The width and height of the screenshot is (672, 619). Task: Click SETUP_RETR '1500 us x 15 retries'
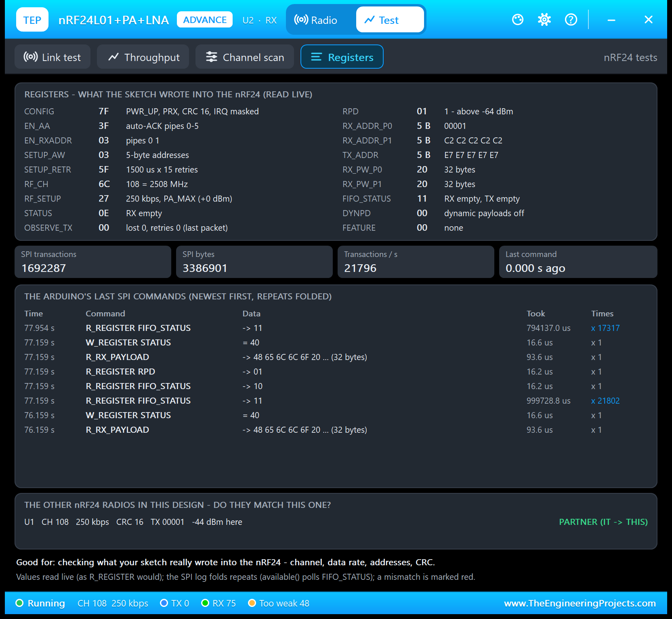tap(162, 170)
